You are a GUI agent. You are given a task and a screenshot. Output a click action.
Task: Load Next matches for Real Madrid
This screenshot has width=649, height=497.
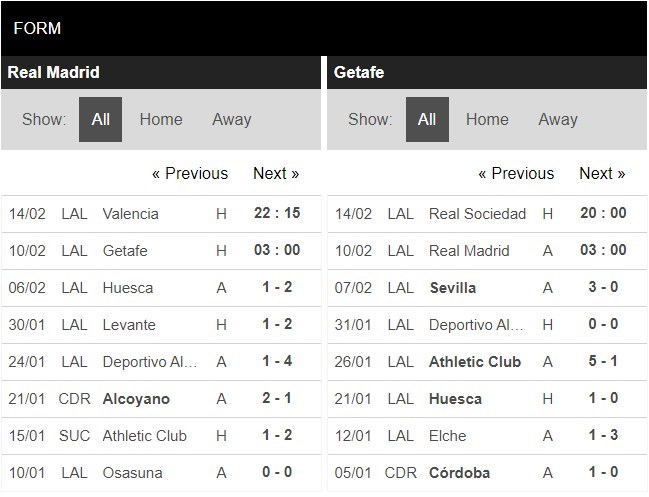pyautogui.click(x=276, y=174)
